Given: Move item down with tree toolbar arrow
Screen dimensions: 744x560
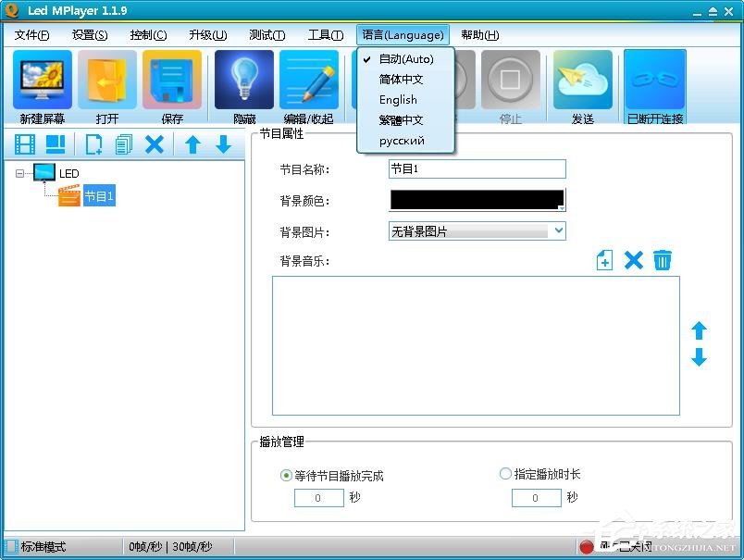Looking at the screenshot, I should [223, 144].
